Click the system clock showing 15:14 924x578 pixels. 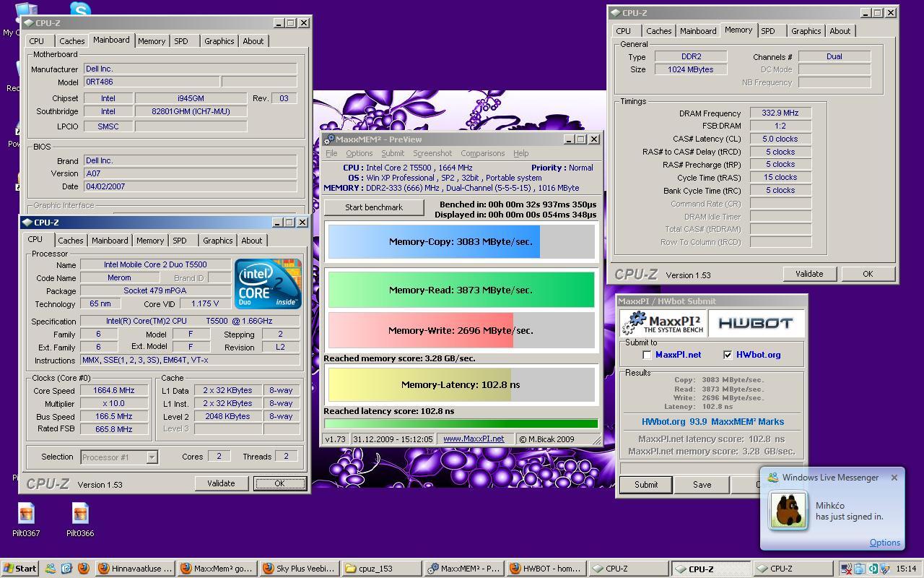coord(906,569)
